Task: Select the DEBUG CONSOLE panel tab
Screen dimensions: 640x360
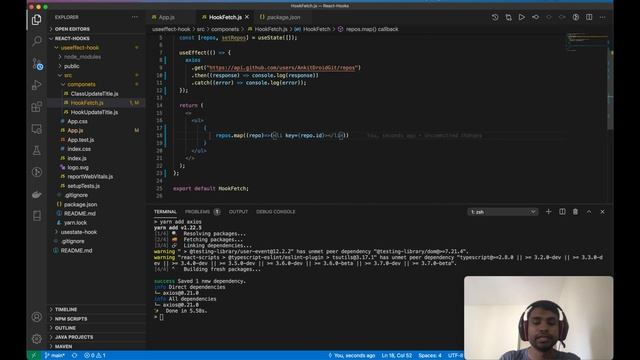Action: click(276, 211)
